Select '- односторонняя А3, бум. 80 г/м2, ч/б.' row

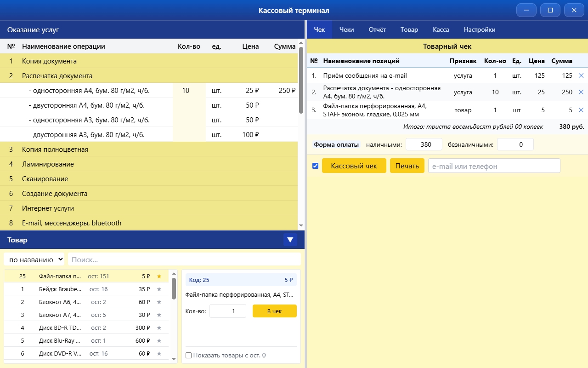click(149, 120)
